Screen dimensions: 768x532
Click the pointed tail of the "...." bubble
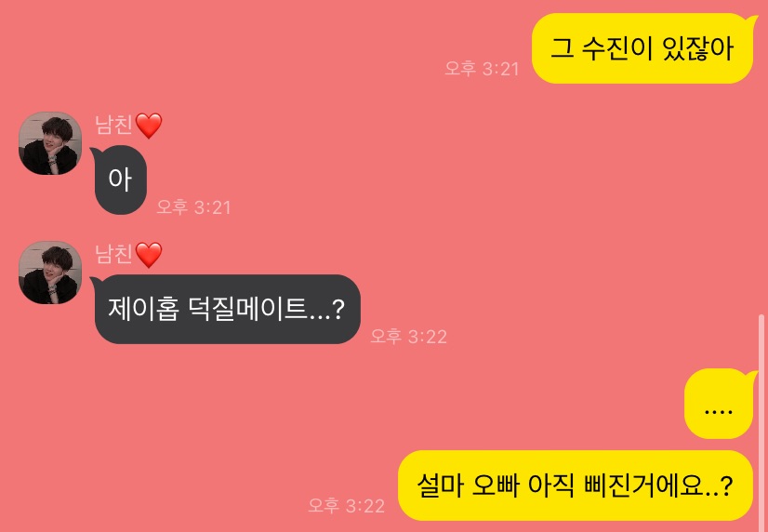tap(752, 376)
